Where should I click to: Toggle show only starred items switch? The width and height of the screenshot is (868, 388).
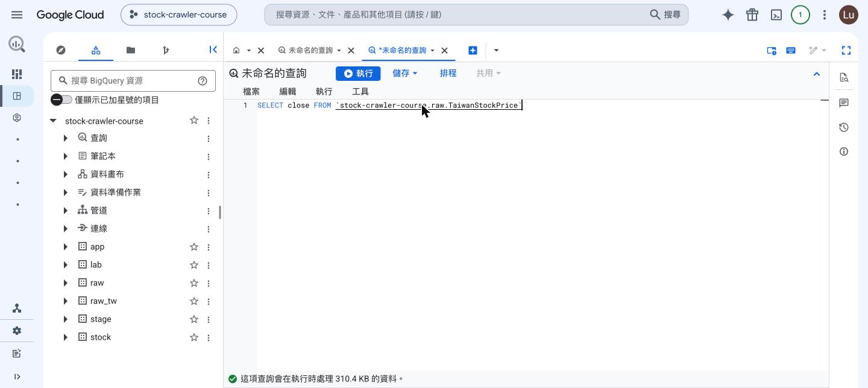click(x=61, y=100)
